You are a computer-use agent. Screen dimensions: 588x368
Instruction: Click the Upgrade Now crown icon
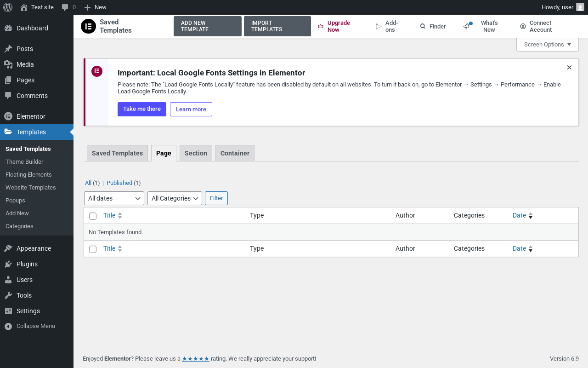tap(321, 27)
